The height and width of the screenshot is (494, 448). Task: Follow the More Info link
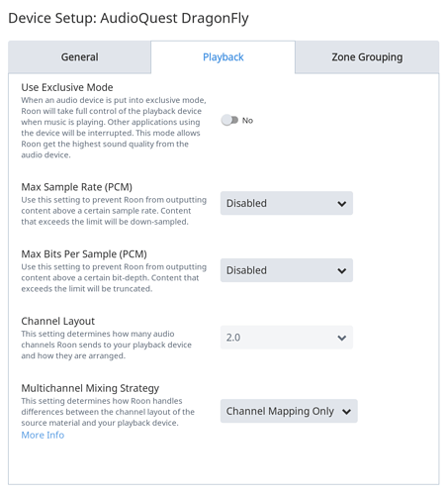pyautogui.click(x=43, y=435)
